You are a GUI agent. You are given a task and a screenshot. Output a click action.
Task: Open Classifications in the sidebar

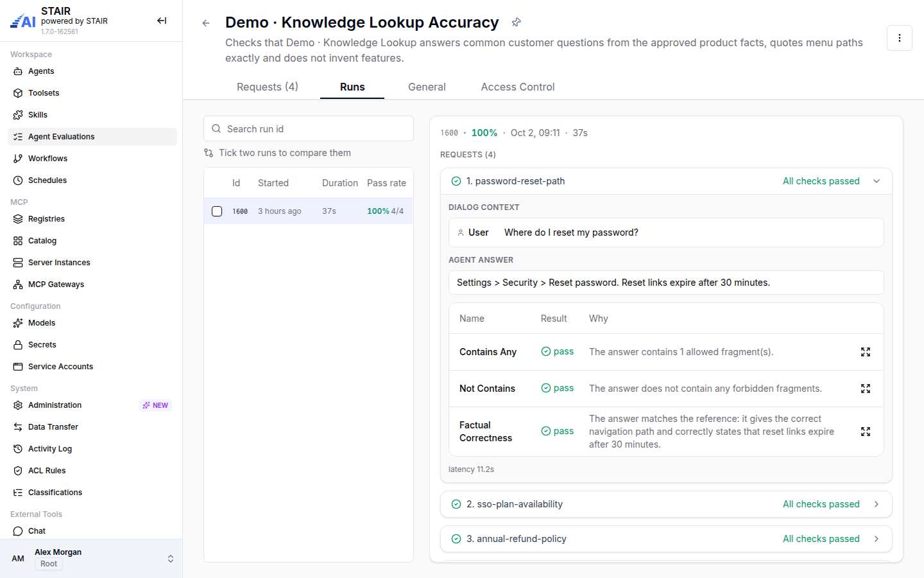[92, 493]
